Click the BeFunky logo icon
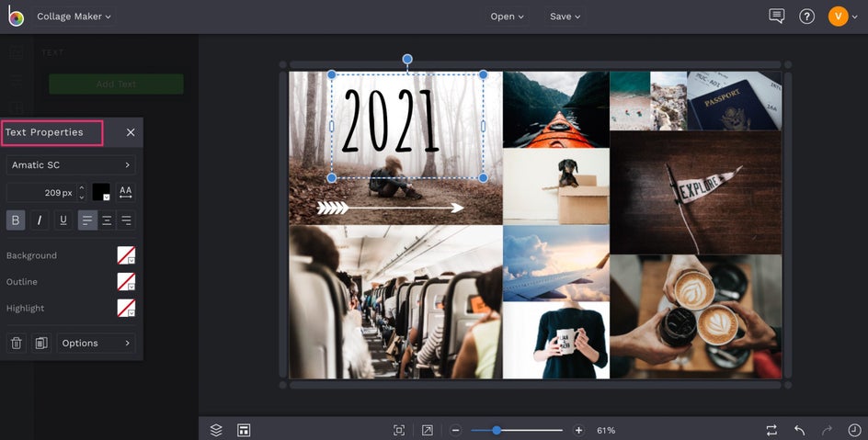Screen dimensions: 868x440 point(16,16)
